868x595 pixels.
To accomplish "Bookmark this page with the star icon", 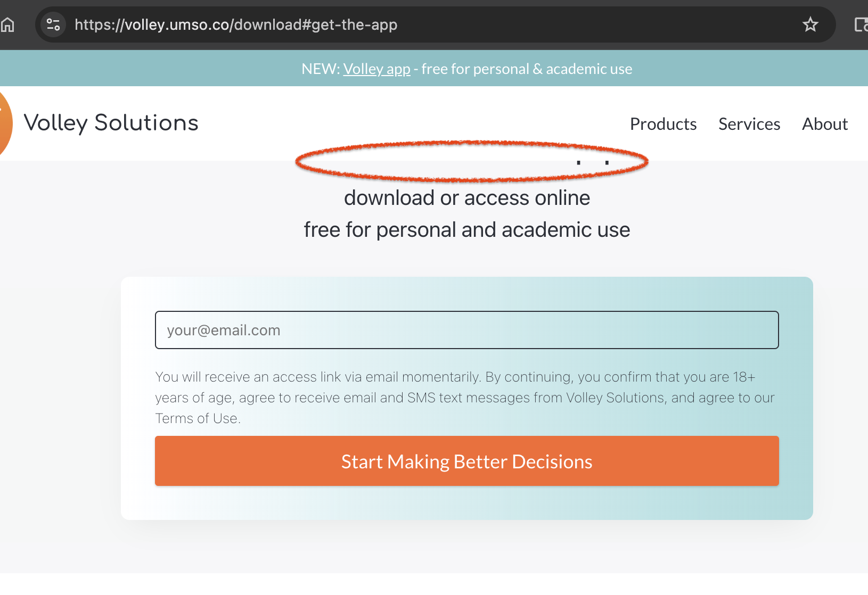I will click(x=810, y=24).
